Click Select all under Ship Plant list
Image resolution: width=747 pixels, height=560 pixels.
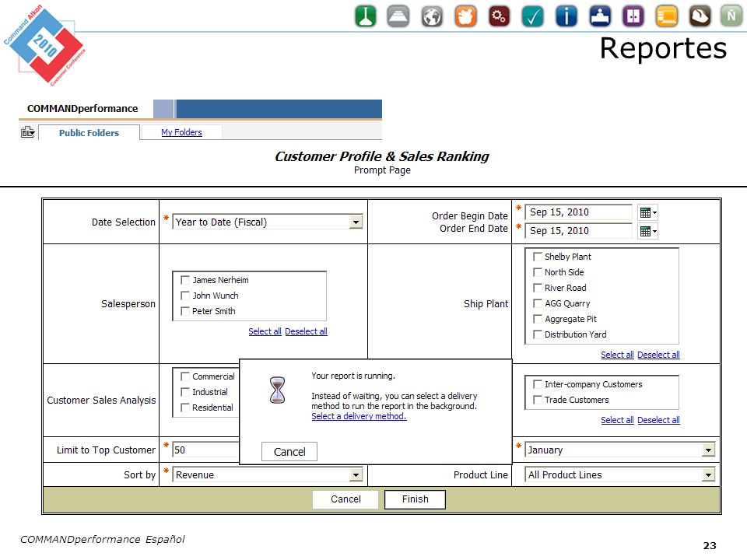(x=617, y=355)
